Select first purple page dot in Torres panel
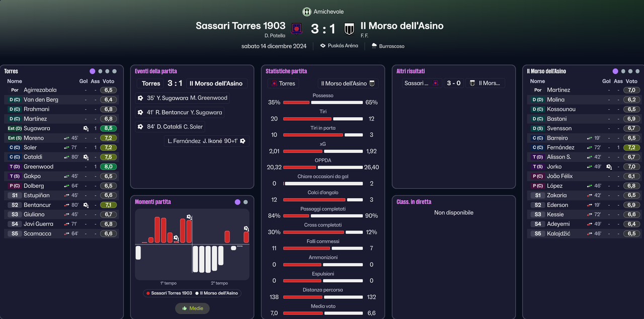 (x=93, y=71)
